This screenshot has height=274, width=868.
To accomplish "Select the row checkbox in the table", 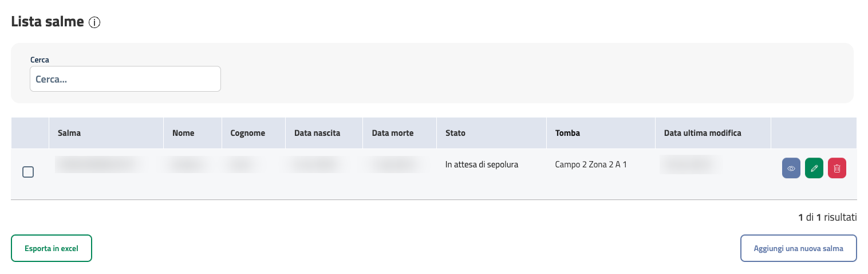I will point(28,171).
